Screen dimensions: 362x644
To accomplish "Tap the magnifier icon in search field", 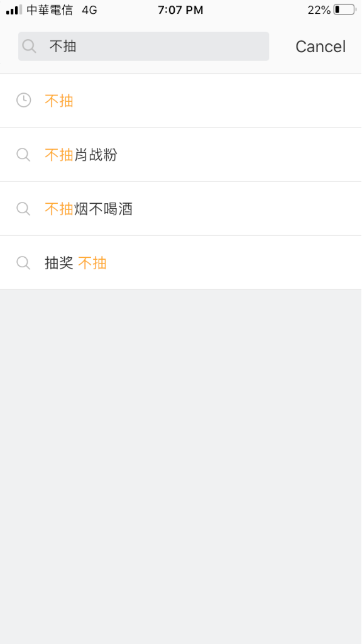I will tap(29, 46).
